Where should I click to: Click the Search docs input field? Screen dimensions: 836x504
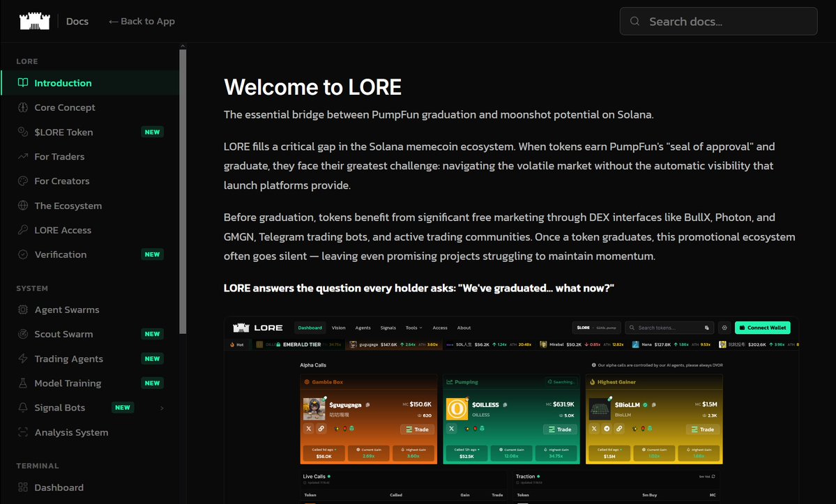(x=718, y=21)
